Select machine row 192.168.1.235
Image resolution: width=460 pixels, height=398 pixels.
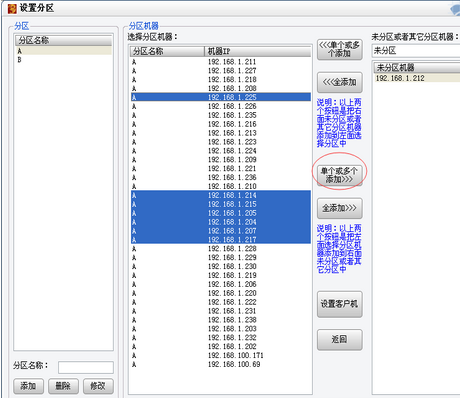click(221, 115)
